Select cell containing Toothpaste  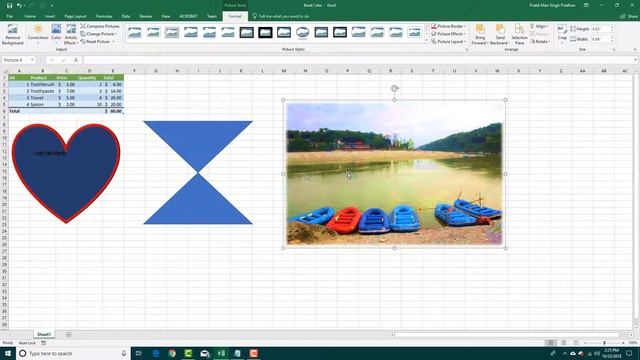pyautogui.click(x=42, y=91)
